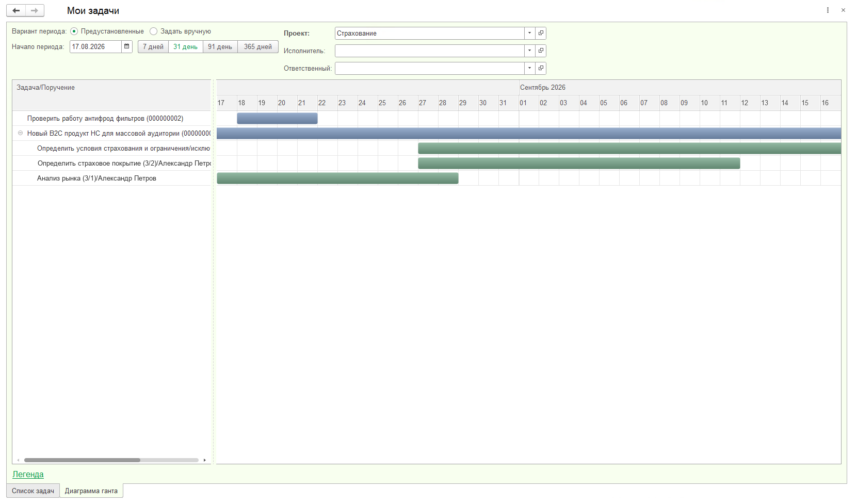Expand the Проект dropdown list
The width and height of the screenshot is (857, 504).
pos(529,33)
